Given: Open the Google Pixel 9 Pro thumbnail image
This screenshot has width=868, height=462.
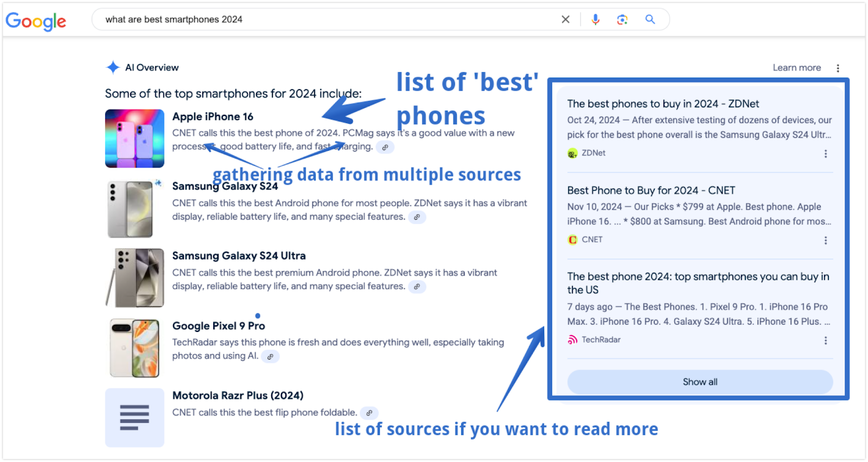Looking at the screenshot, I should pos(135,348).
